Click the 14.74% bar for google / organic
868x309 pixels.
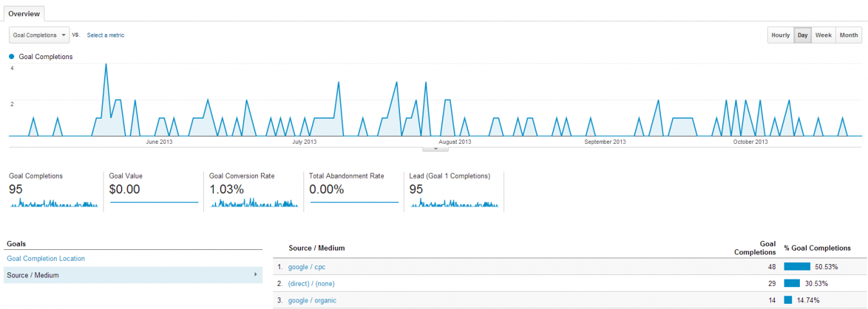[788, 300]
